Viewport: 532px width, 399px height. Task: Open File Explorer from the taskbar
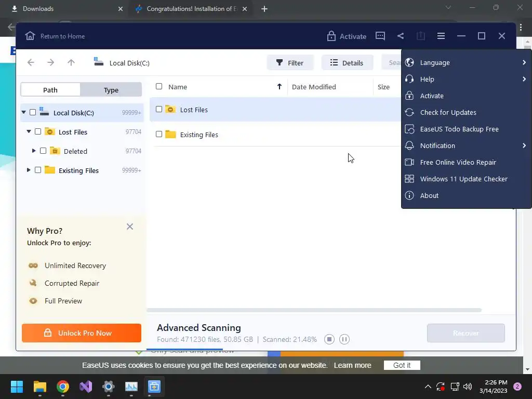[x=39, y=387]
